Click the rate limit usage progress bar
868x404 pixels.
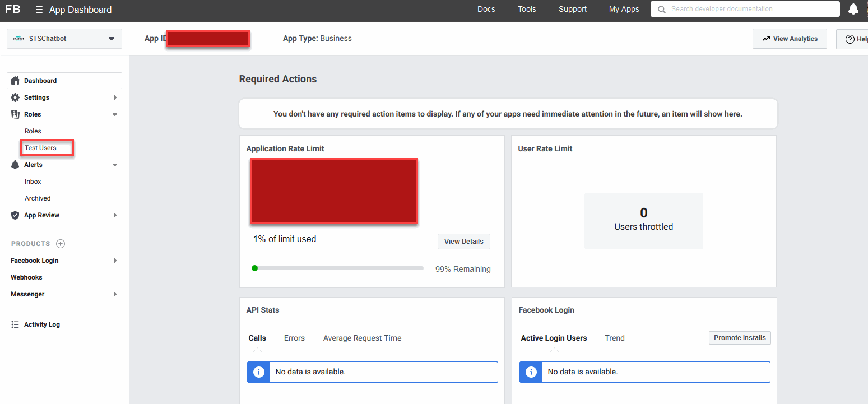point(337,268)
